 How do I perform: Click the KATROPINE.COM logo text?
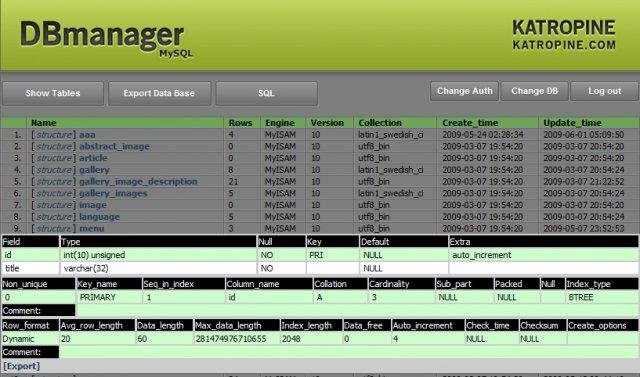click(564, 45)
